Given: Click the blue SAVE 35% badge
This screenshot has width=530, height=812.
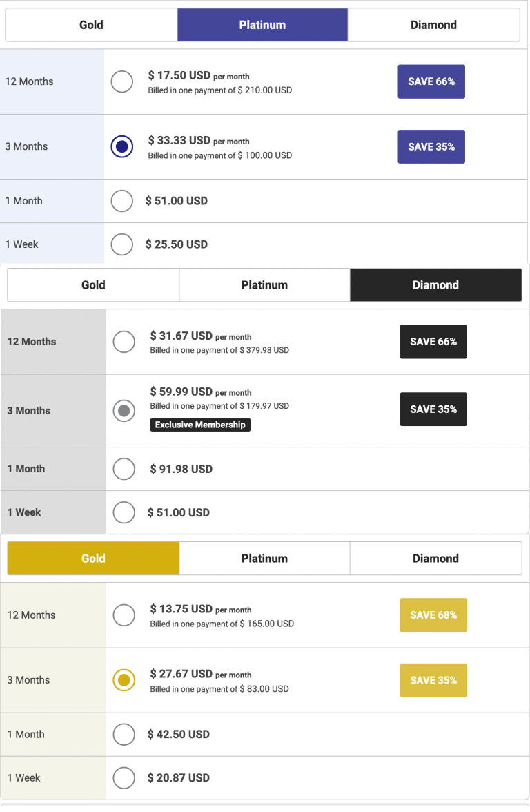Looking at the screenshot, I should coord(431,146).
